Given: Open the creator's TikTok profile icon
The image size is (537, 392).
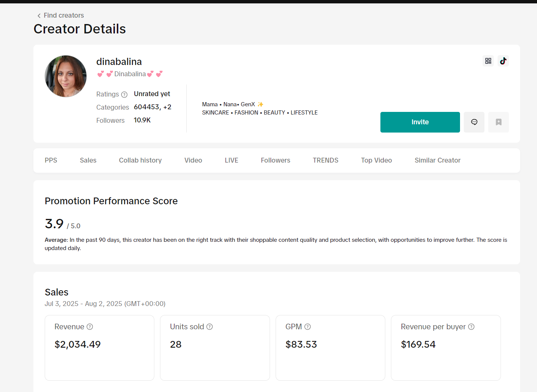Looking at the screenshot, I should click(x=503, y=61).
